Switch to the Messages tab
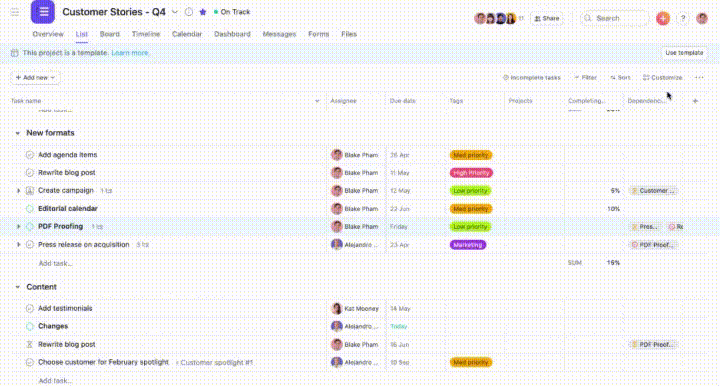This screenshot has height=386, width=720. click(279, 34)
